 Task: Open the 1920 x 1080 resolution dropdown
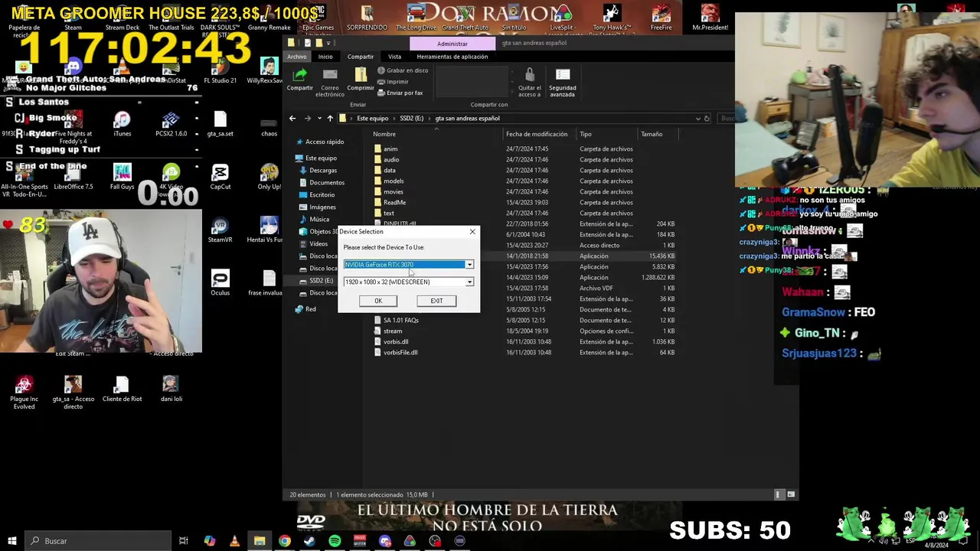tap(469, 282)
